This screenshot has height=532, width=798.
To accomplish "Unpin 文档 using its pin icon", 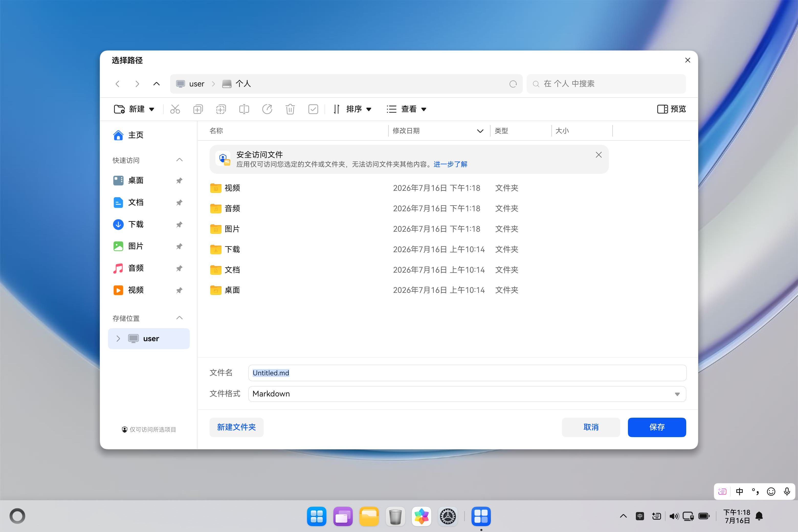I will point(179,203).
